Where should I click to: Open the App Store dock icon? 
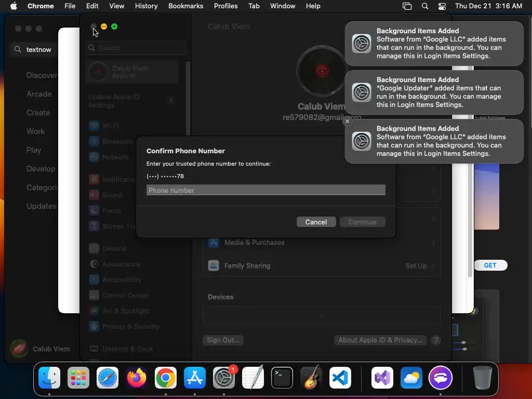click(x=195, y=378)
